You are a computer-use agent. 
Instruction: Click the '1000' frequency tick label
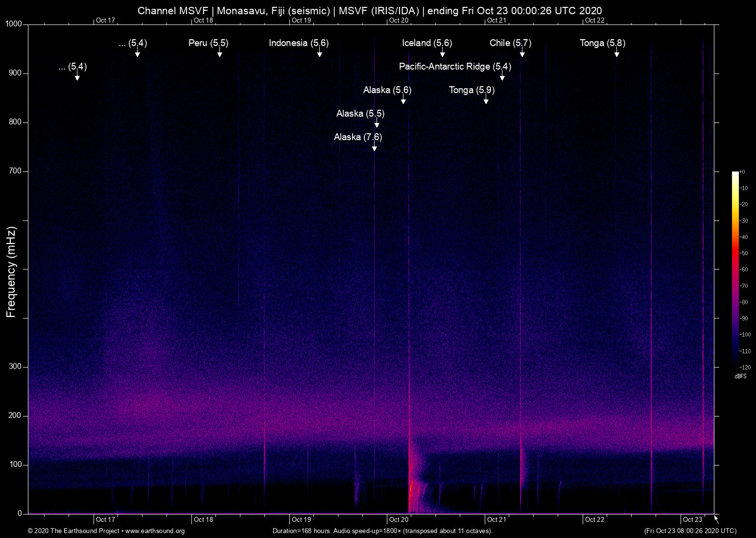pos(14,24)
